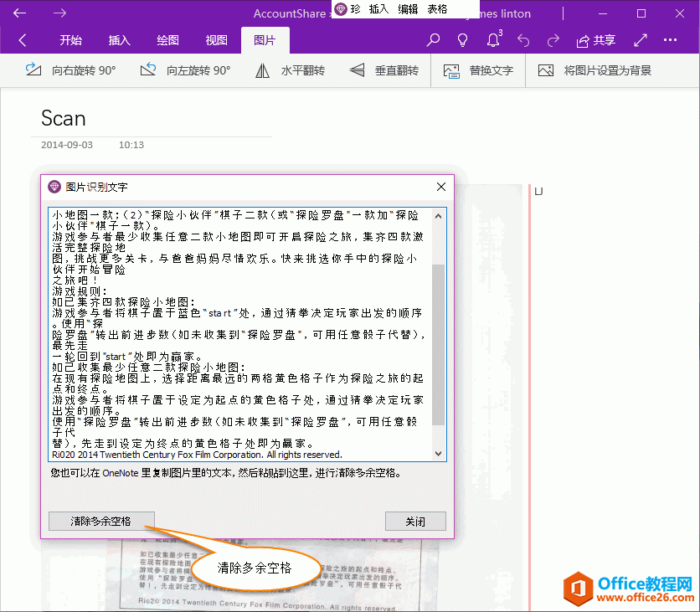Viewport: 700px width, 612px height.
Task: Click the full-screen diagonal arrow icon
Action: (x=639, y=39)
